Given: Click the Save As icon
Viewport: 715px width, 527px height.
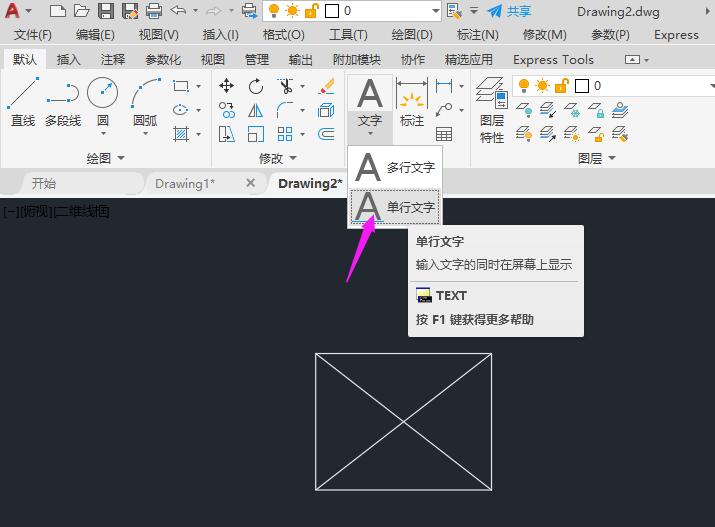Looking at the screenshot, I should 130,10.
